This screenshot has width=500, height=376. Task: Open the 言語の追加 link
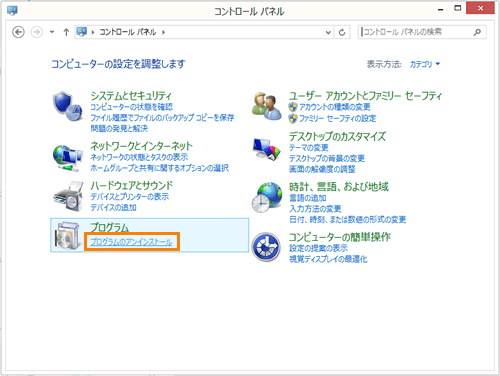(x=308, y=198)
